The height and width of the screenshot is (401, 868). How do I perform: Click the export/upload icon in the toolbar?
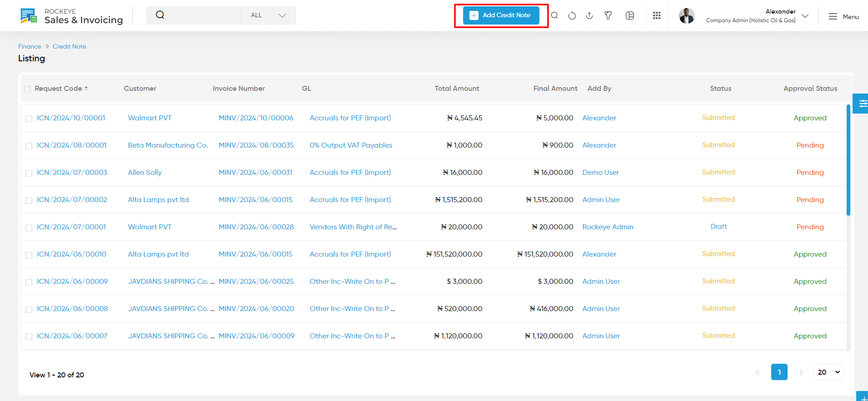point(589,15)
